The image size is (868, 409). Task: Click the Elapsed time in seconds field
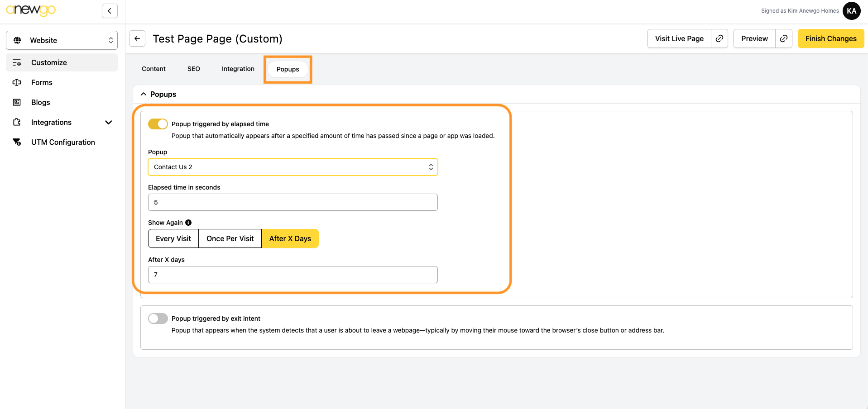[293, 202]
